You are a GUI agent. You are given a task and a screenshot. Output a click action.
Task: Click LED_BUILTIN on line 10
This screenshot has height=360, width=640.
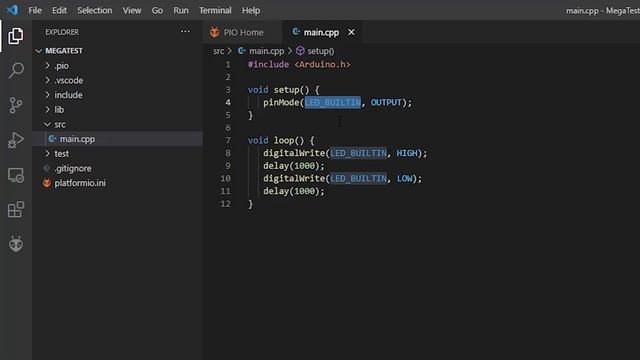click(358, 178)
